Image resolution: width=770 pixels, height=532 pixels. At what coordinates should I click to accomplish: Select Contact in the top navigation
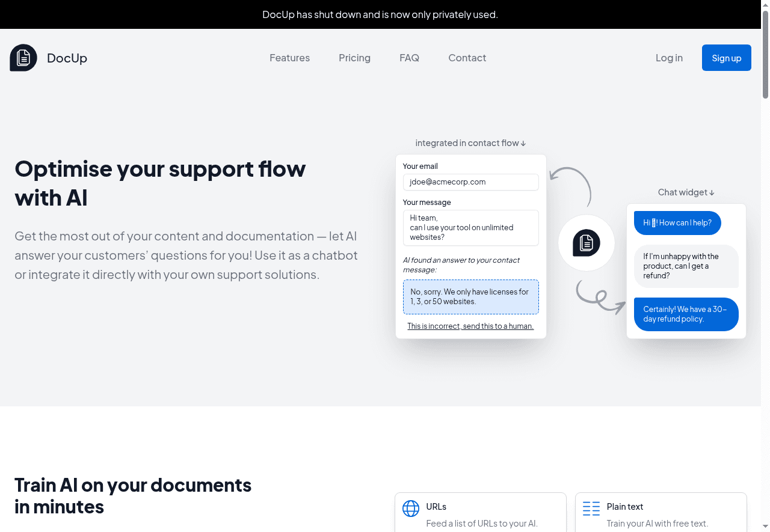point(467,58)
